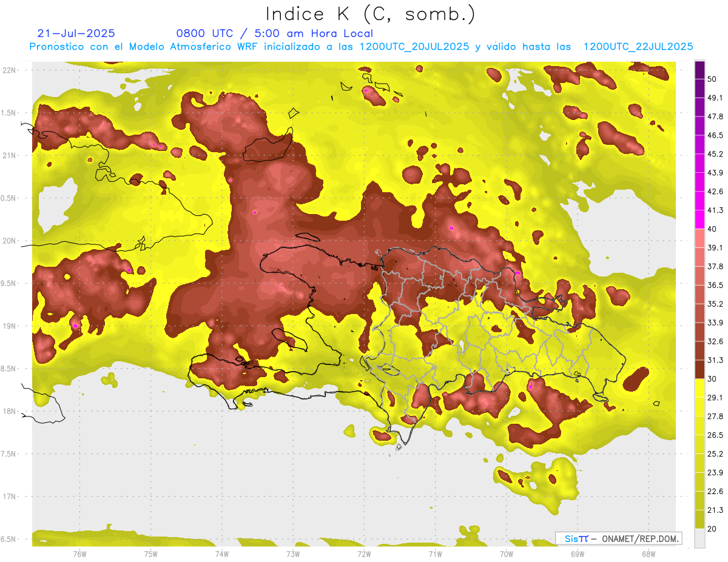Click the time label "0800 UTC / 5:00 am Hora Local"
The height and width of the screenshot is (562, 728).
point(274,33)
